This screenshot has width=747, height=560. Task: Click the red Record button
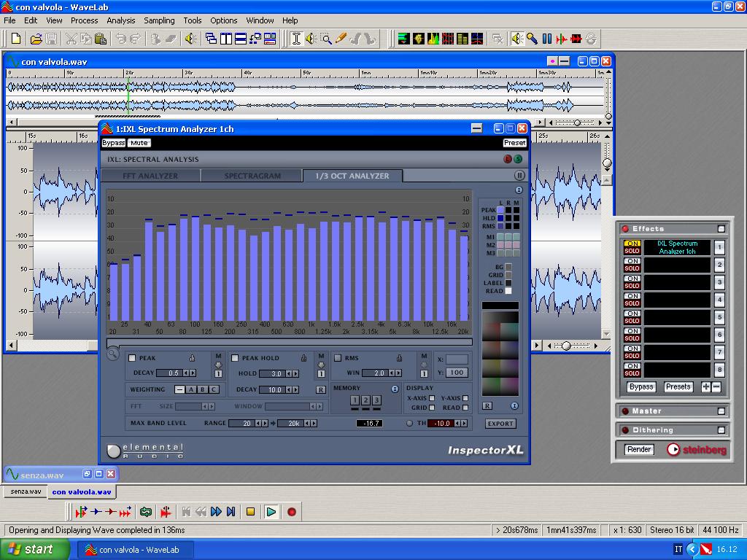(292, 512)
